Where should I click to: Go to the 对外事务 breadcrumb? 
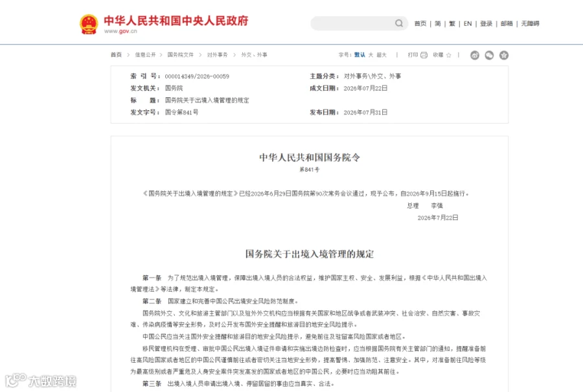[217, 54]
